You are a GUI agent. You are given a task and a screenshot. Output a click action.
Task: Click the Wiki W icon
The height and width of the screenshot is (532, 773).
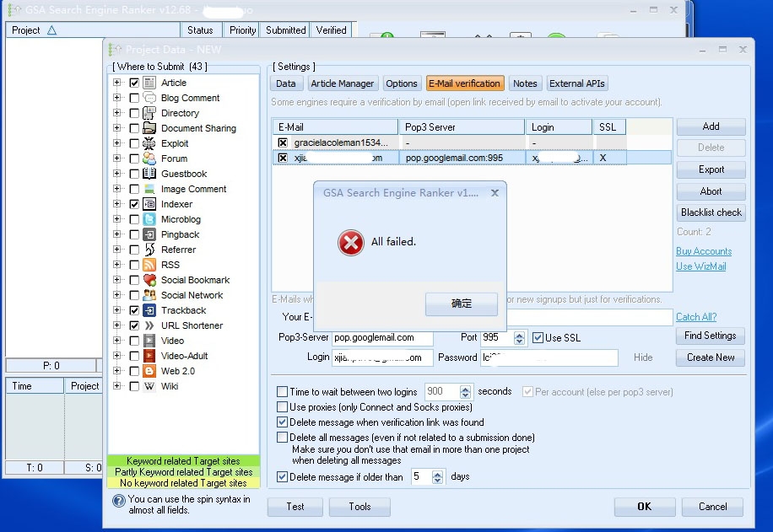click(x=149, y=386)
